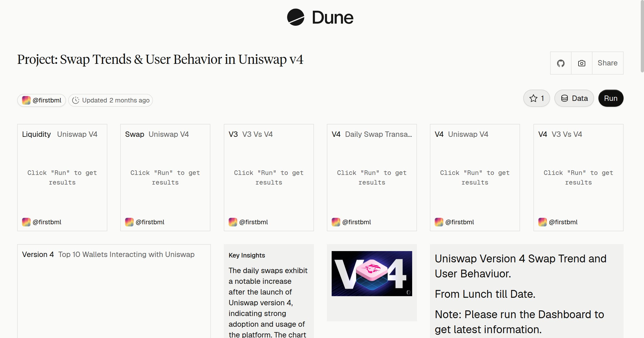Open the Swap Uniswap V4 card title
This screenshot has height=338, width=644.
click(x=157, y=134)
